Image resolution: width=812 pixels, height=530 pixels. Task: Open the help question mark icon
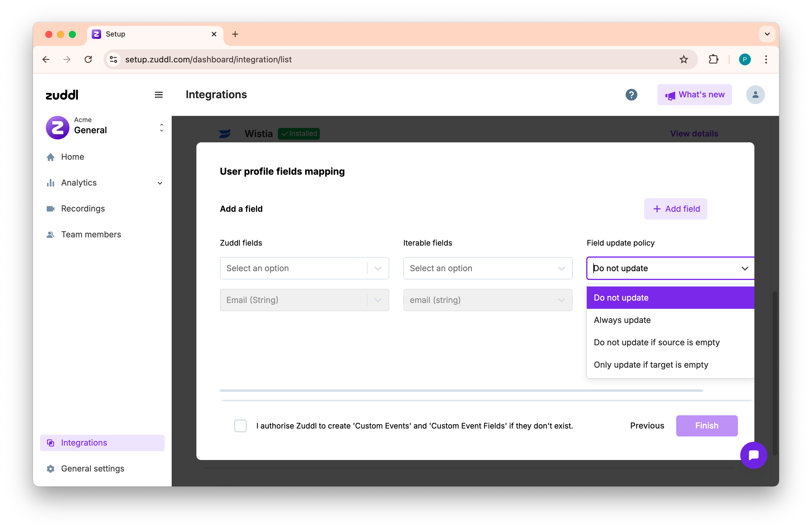pyautogui.click(x=631, y=94)
